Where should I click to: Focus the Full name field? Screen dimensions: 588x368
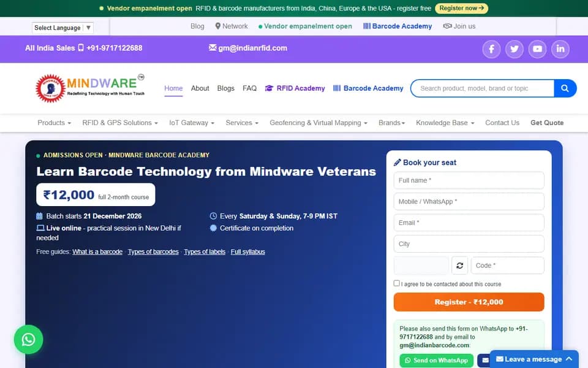tap(469, 180)
